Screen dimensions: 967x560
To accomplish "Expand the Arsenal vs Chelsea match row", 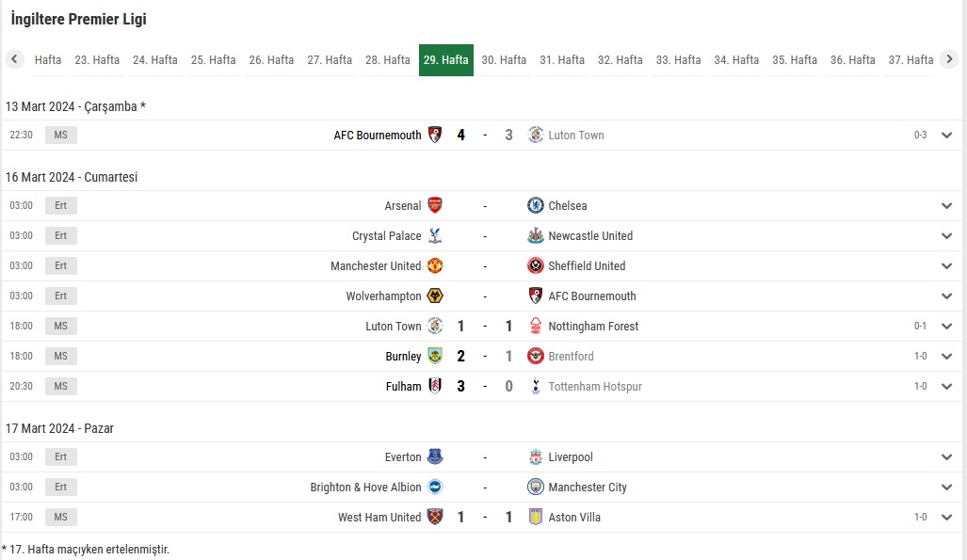I will (946, 205).
